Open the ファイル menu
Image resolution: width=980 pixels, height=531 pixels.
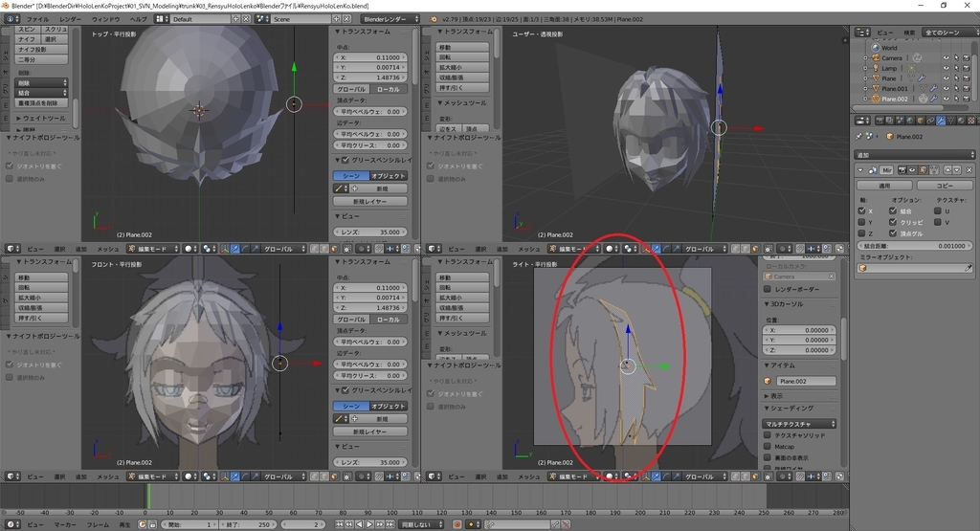coord(37,19)
